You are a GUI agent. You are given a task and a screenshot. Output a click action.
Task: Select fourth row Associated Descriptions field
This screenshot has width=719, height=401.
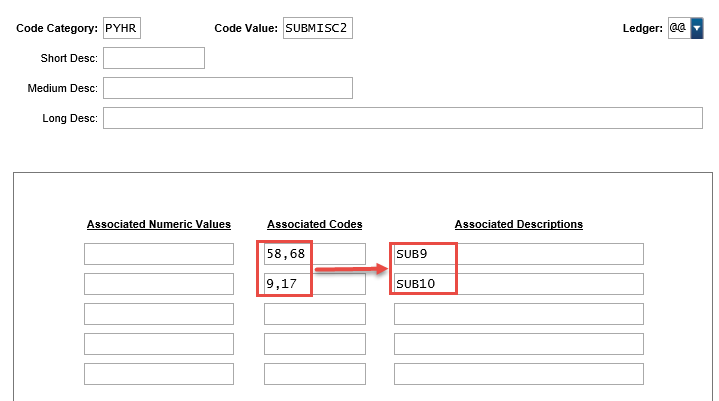tap(518, 344)
